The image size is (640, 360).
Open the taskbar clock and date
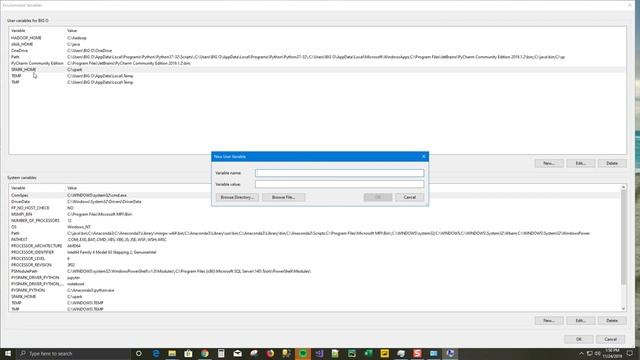click(x=612, y=353)
